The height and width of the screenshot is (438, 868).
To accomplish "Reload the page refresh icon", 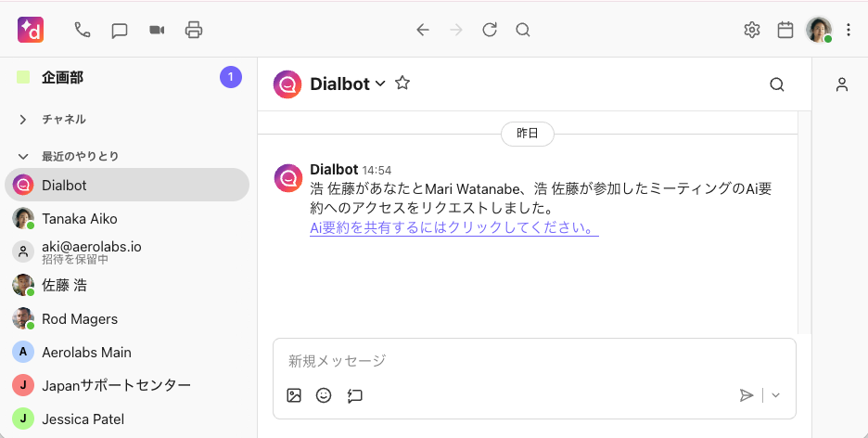I will (x=490, y=30).
